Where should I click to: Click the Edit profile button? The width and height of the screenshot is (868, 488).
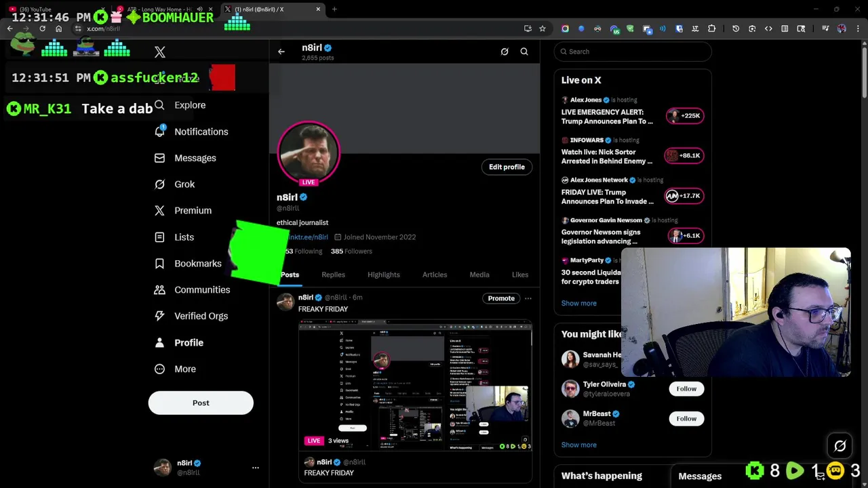pyautogui.click(x=507, y=167)
